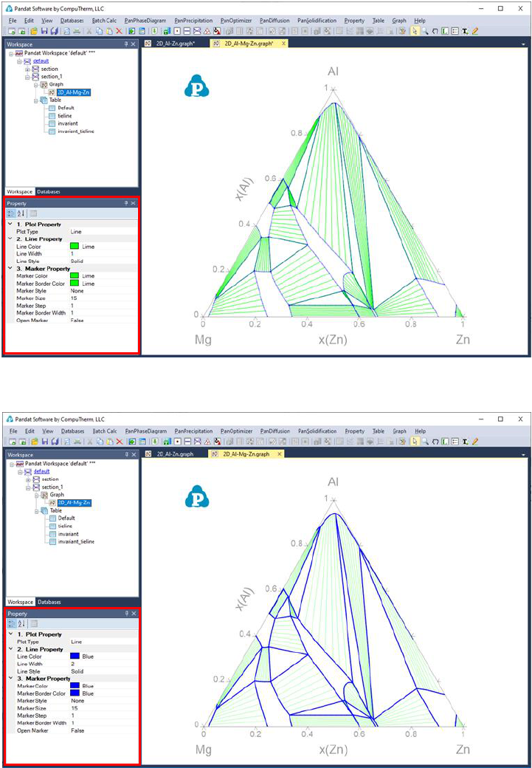Select the arrow pointer tool in lower toolbar

pyautogui.click(x=416, y=442)
